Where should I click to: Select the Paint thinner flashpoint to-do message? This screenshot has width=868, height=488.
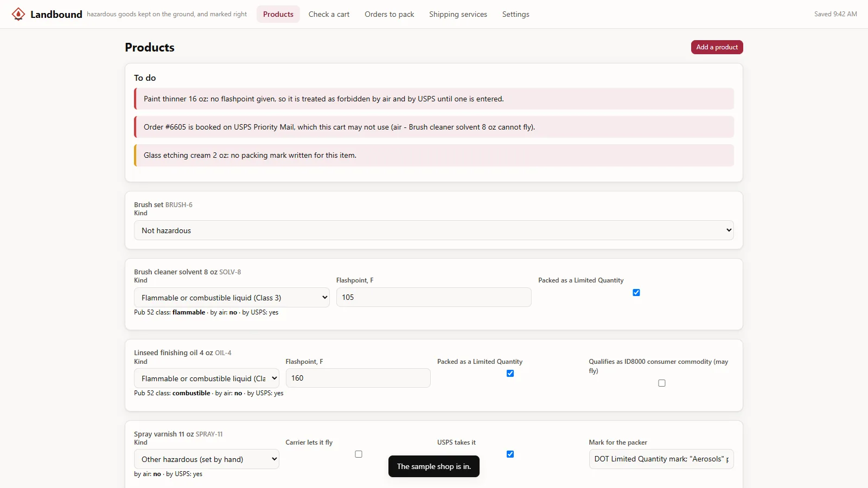point(434,99)
